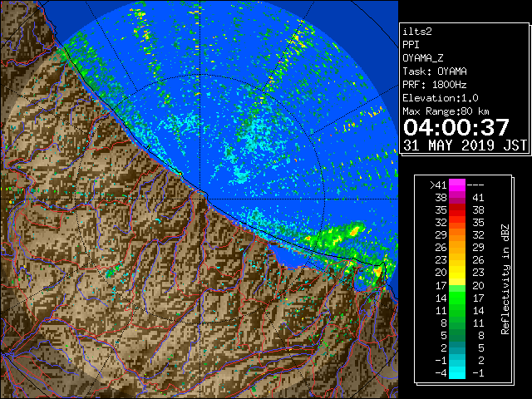Click the 'OYAMA_Z' product name
Viewport: 532px width, 399px height.
click(423, 58)
